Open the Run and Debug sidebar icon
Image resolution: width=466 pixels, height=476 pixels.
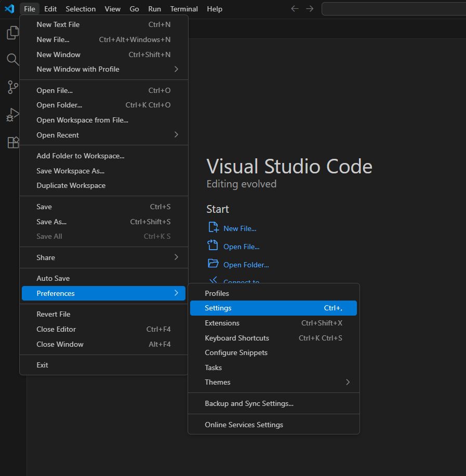click(13, 115)
